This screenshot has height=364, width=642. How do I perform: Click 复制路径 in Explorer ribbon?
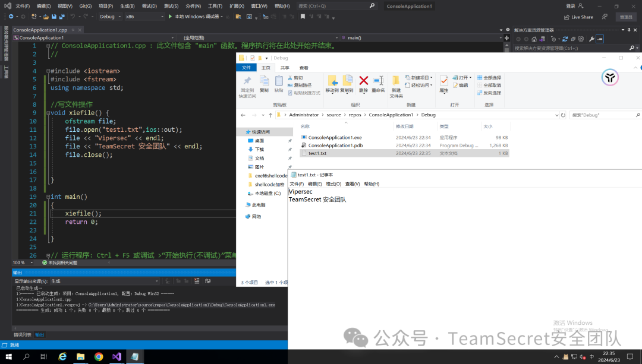299,85
